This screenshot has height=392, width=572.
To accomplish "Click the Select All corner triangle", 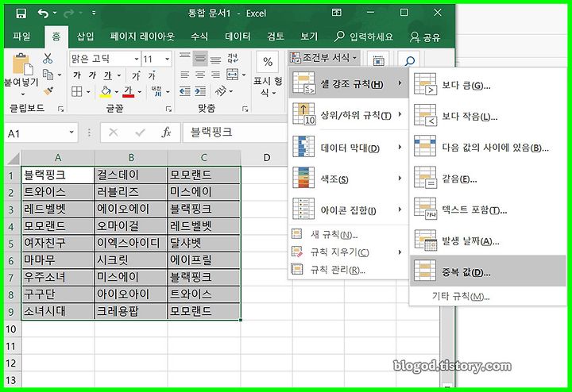I will click(x=14, y=158).
